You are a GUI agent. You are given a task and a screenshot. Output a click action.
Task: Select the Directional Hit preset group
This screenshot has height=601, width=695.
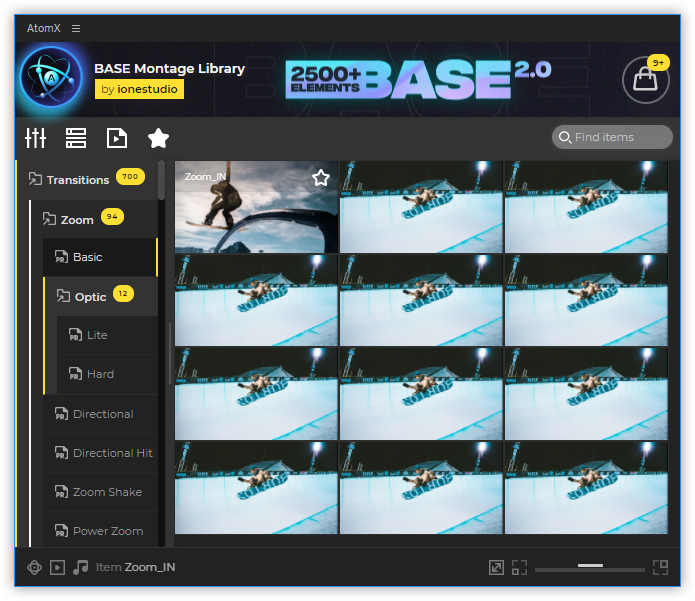click(100, 453)
